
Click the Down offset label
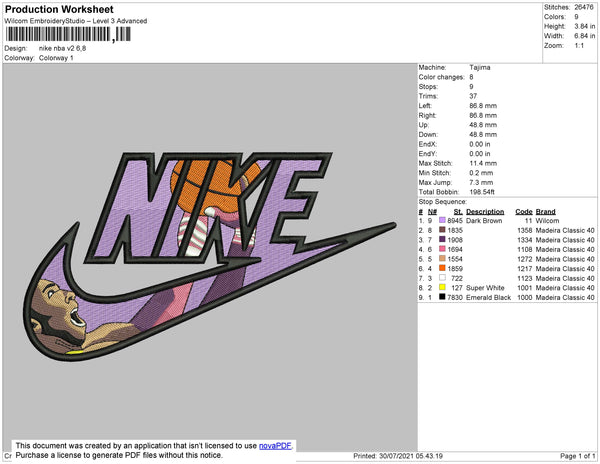[428, 135]
